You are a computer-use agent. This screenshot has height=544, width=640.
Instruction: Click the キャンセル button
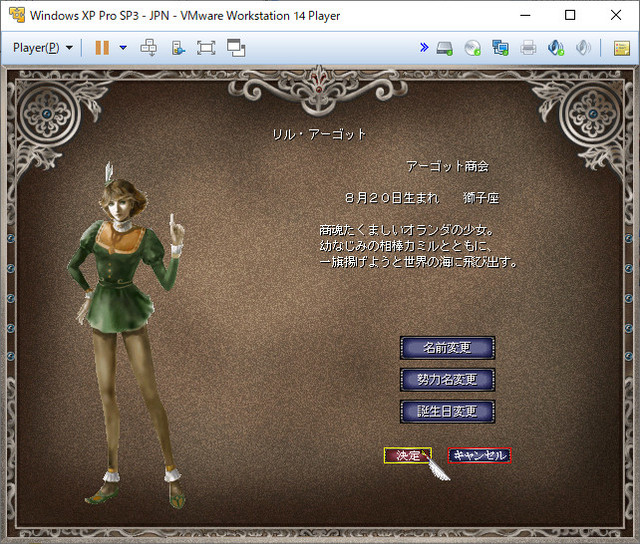[x=479, y=455]
